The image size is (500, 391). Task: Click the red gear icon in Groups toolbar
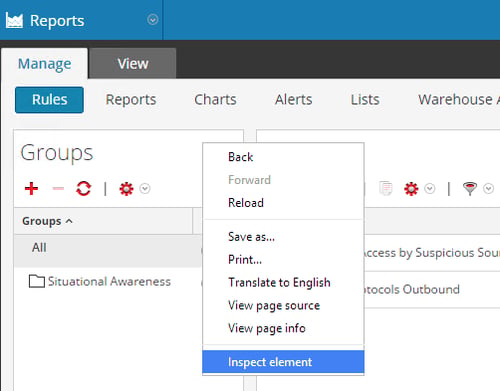point(126,189)
